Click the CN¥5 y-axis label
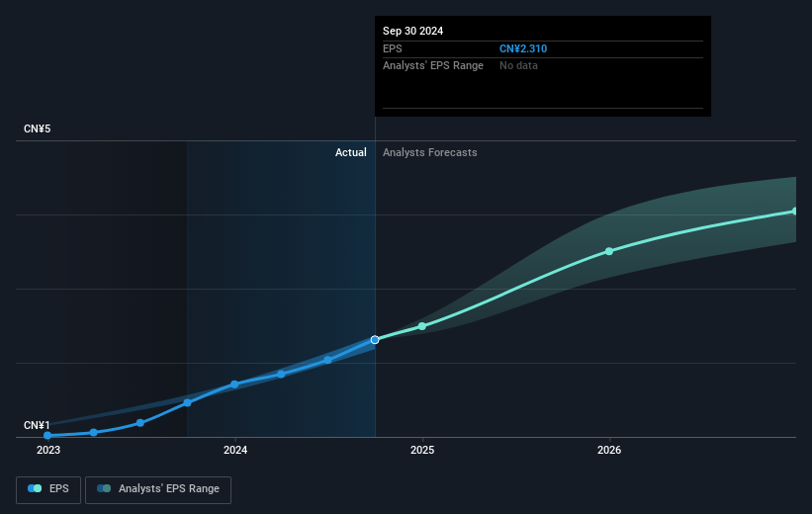812x514 pixels. click(38, 128)
